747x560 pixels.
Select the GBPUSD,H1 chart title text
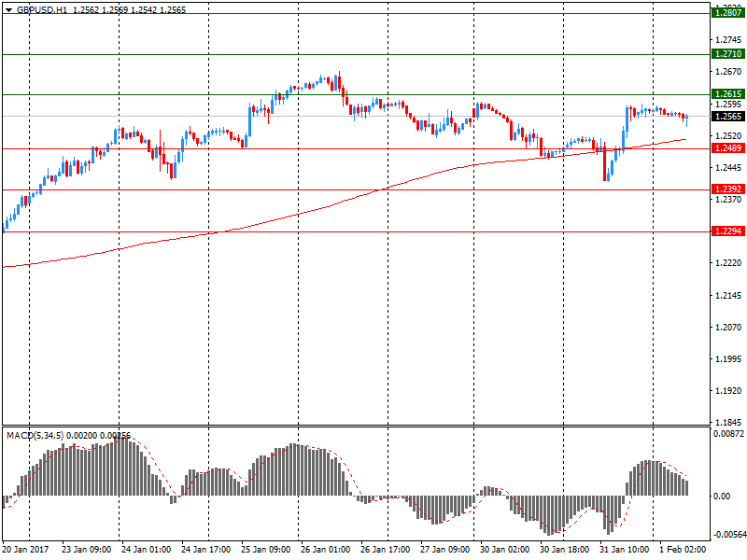[x=42, y=9]
